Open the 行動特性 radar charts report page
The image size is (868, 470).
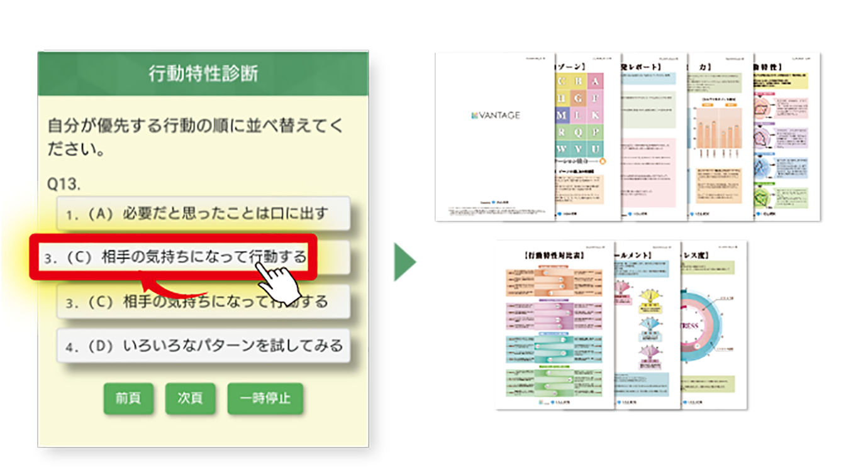click(x=787, y=136)
